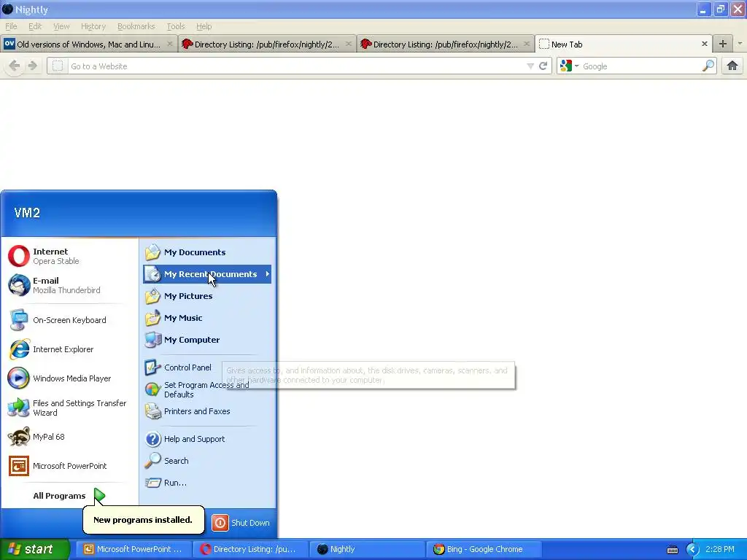Open Control Panel icon
This screenshot has width=747, height=560.
152,367
